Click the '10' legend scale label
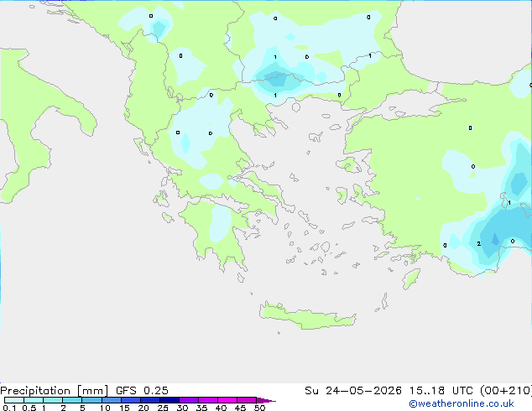This screenshot has width=532, height=411. point(105,408)
